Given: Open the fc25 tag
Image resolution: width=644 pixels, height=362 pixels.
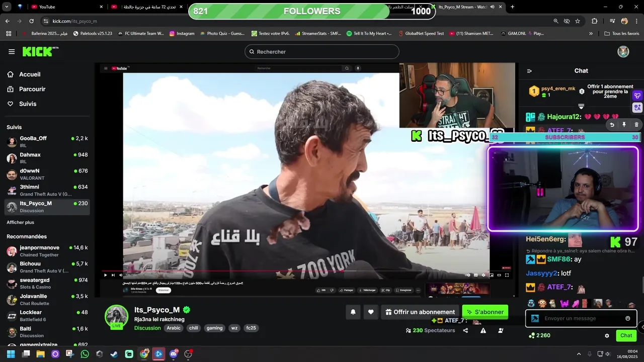Looking at the screenshot, I should coord(251,328).
